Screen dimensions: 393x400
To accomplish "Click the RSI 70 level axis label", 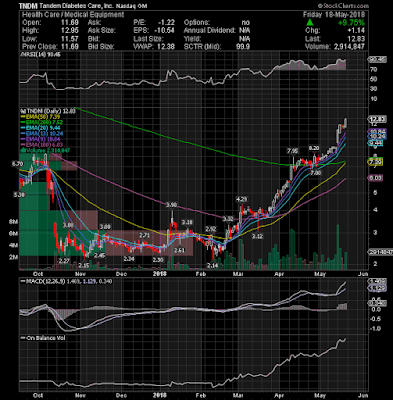I will pyautogui.click(x=373, y=70).
